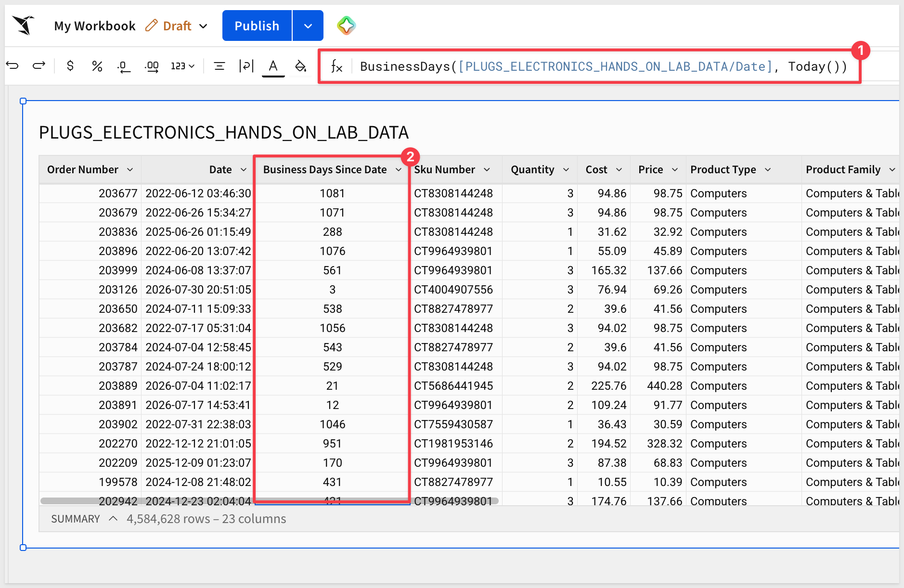Open Order Number column menu
This screenshot has height=588, width=904.
(x=130, y=169)
